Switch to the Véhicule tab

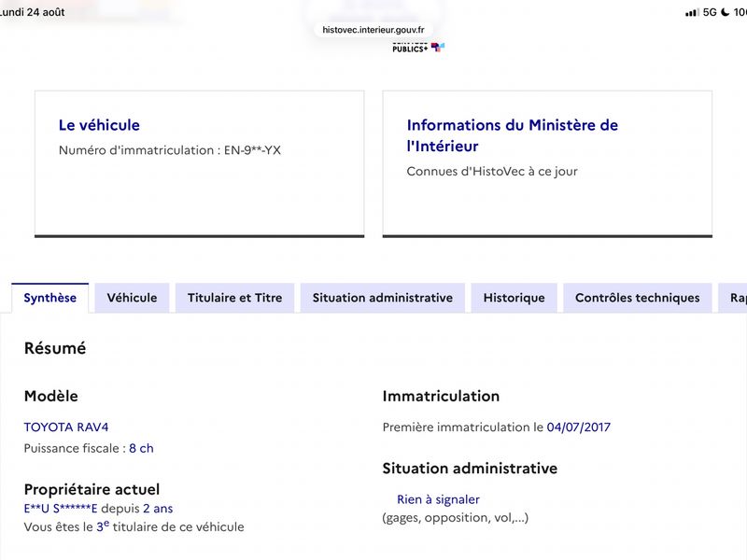pos(132,298)
